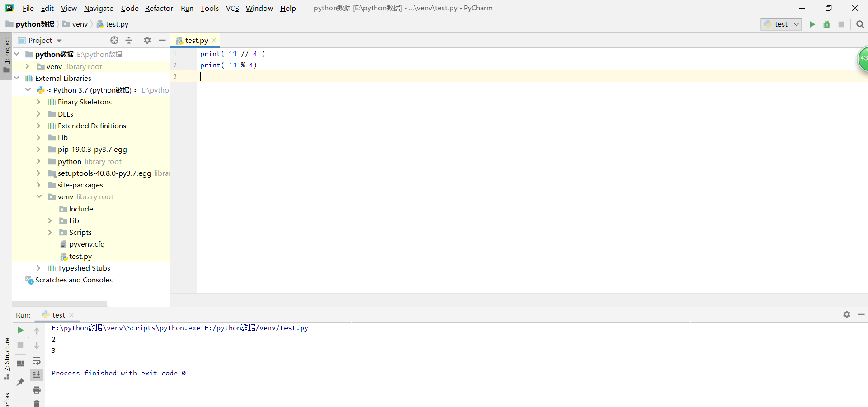Toggle soft-wrap in the Run console
The width and height of the screenshot is (868, 407).
tap(37, 360)
